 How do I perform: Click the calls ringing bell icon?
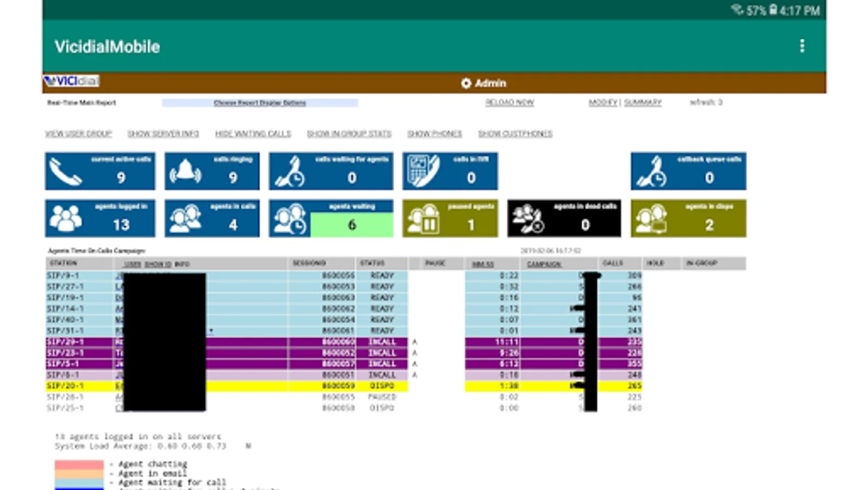(185, 172)
